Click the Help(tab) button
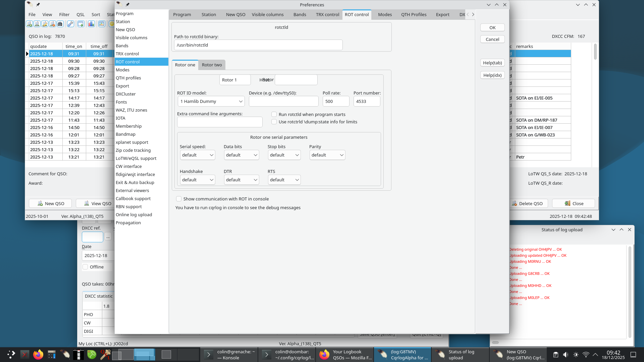The height and width of the screenshot is (362, 644). (492, 63)
